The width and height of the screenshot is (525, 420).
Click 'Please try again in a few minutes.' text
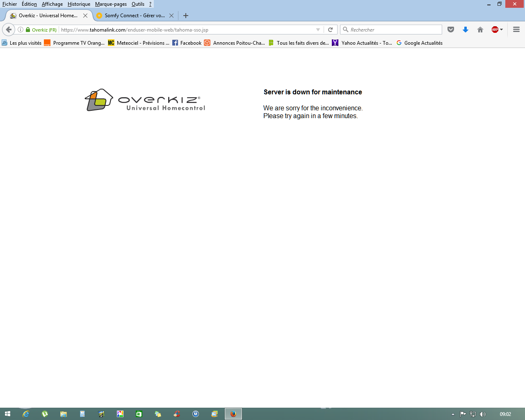point(310,116)
